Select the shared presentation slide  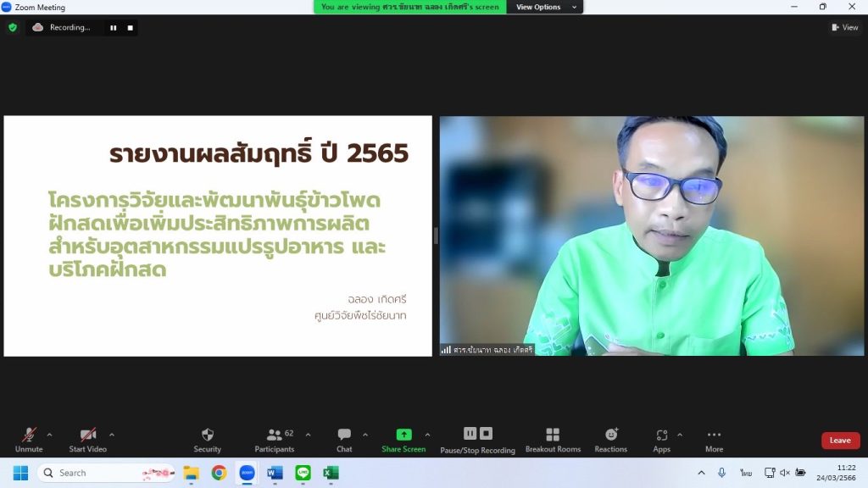pos(218,236)
